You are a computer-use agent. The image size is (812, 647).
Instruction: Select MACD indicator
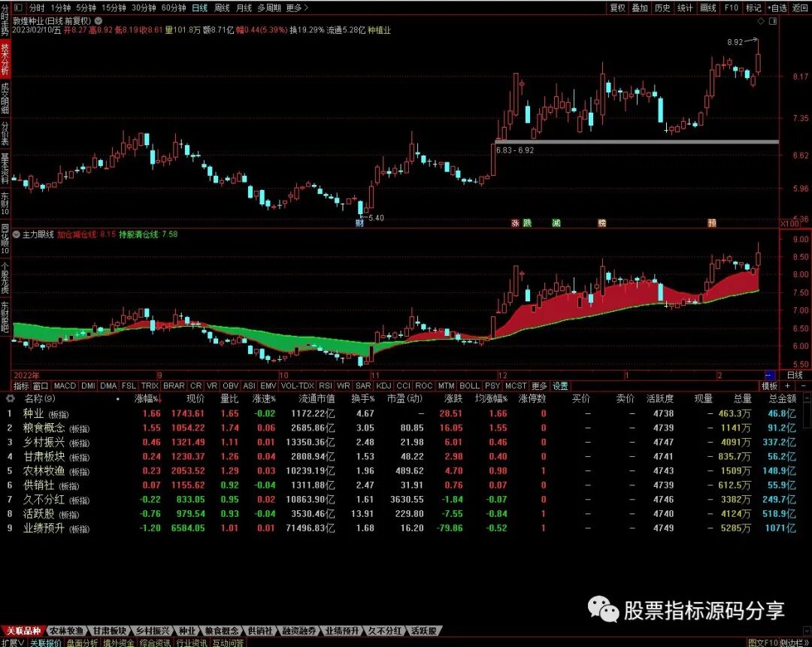point(65,385)
